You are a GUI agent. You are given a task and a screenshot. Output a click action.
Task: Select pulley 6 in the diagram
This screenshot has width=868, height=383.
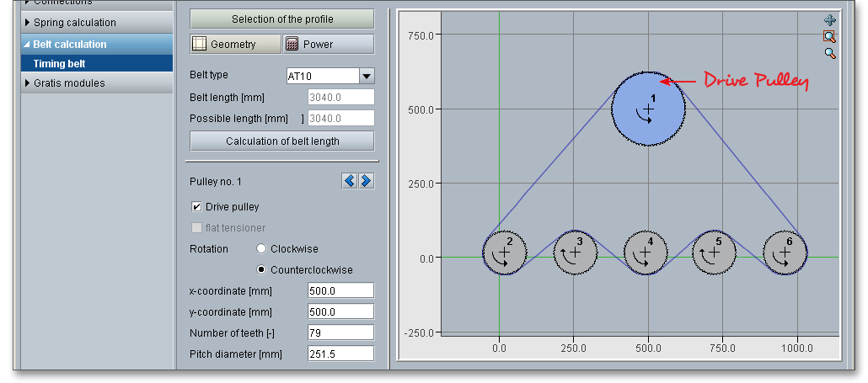pos(785,253)
